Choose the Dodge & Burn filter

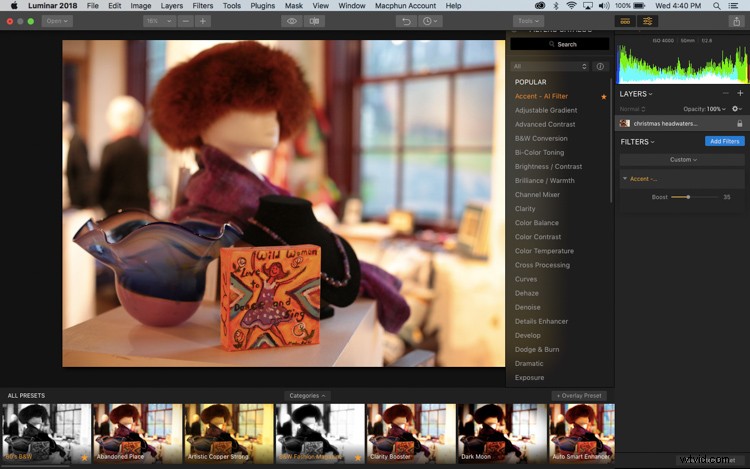tap(537, 349)
